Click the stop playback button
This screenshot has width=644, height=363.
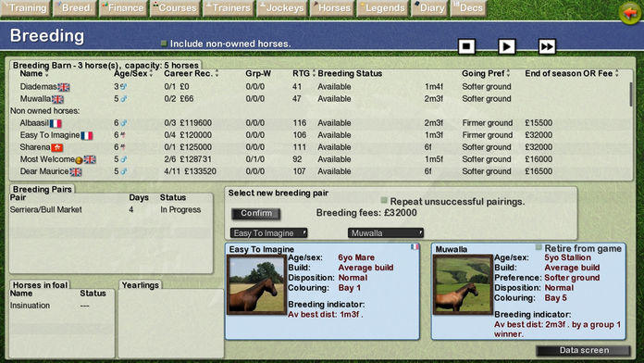click(x=466, y=46)
